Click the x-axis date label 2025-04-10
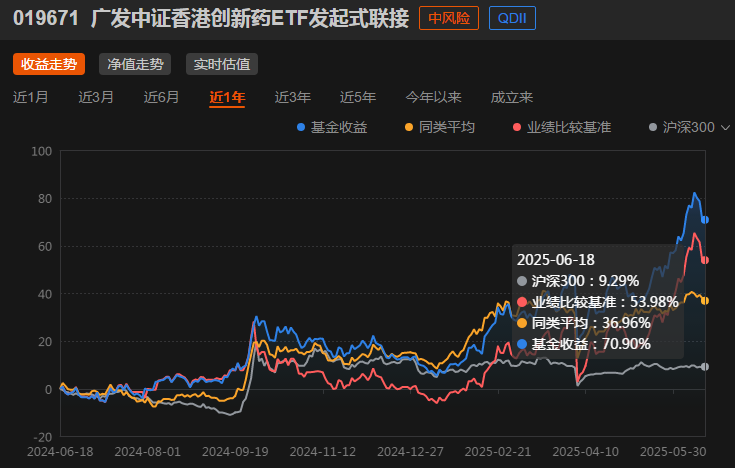The width and height of the screenshot is (735, 468). [585, 452]
